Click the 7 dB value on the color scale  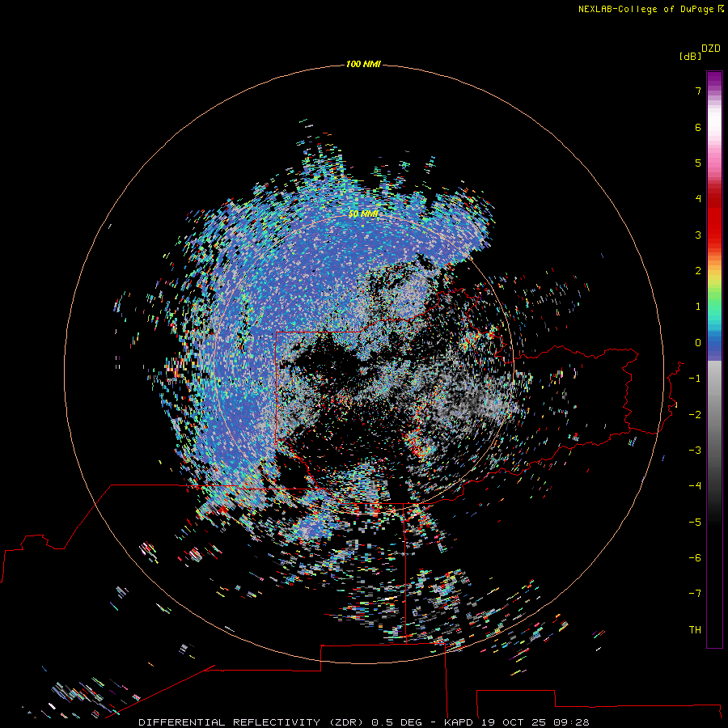[x=698, y=91]
